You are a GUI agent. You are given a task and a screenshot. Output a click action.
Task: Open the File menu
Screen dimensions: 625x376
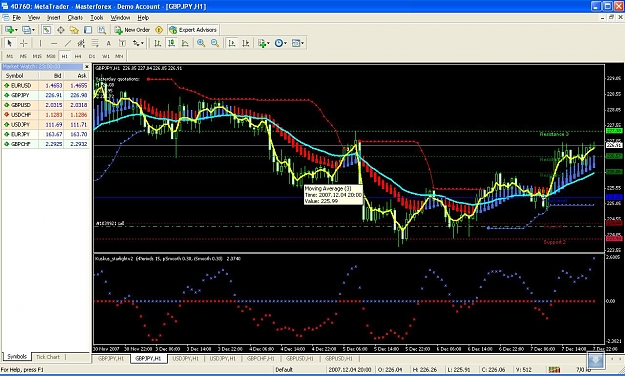[17, 18]
